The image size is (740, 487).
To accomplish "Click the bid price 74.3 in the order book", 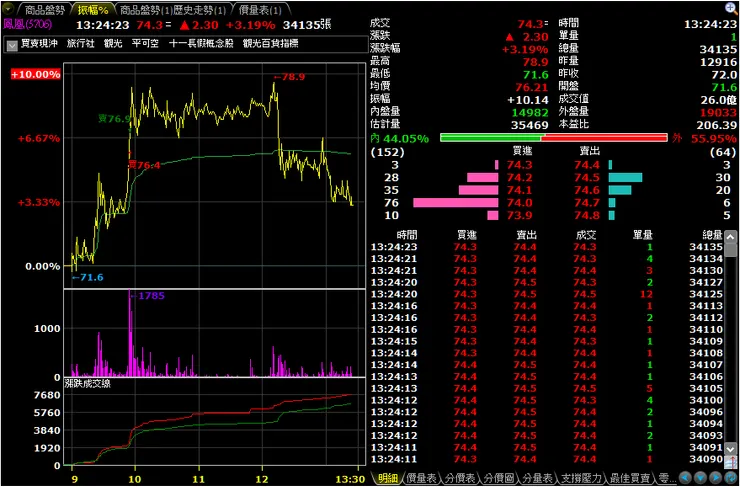I will pyautogui.click(x=519, y=165).
